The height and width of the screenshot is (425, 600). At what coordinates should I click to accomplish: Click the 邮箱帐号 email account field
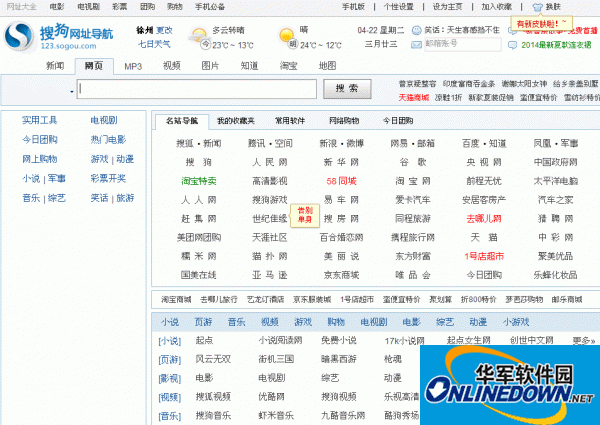463,44
